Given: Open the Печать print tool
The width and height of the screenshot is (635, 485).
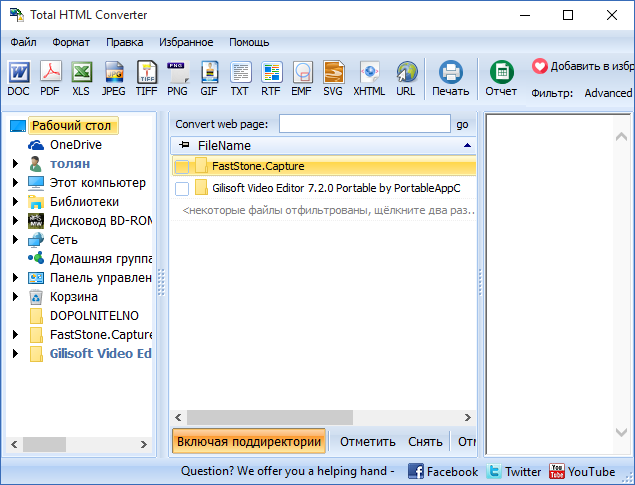Looking at the screenshot, I should click(x=450, y=78).
